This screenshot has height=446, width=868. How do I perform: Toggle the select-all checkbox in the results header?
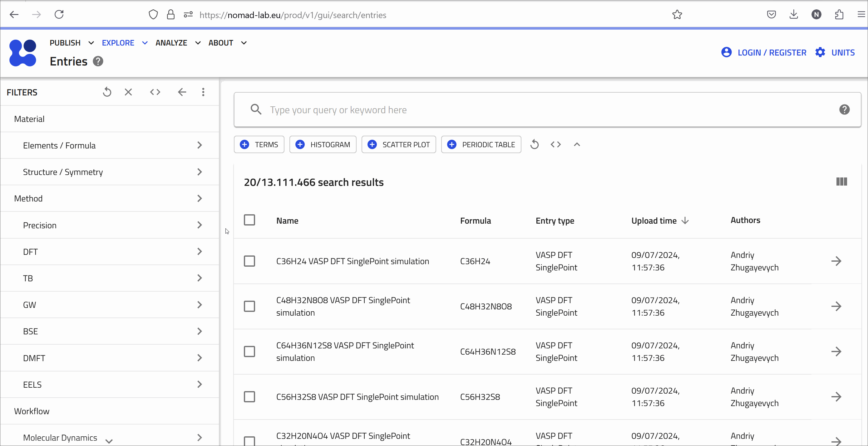250,220
